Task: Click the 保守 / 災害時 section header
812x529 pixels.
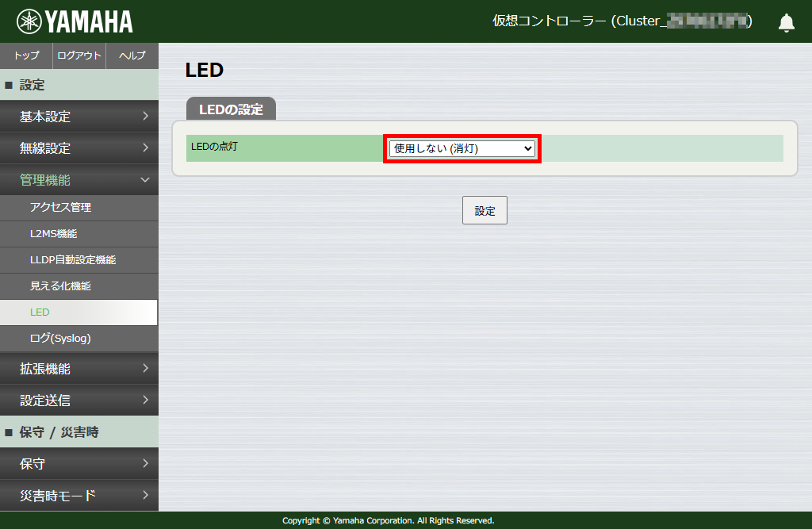Action: click(x=79, y=432)
